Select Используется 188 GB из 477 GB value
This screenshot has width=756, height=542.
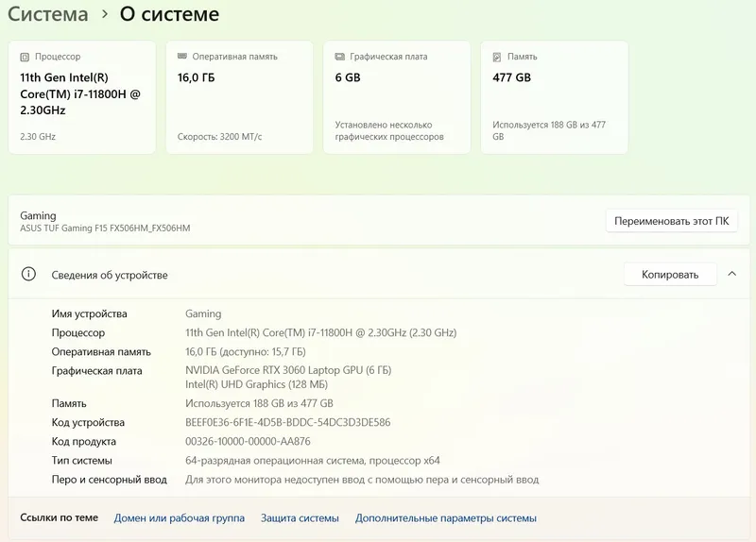(259, 403)
